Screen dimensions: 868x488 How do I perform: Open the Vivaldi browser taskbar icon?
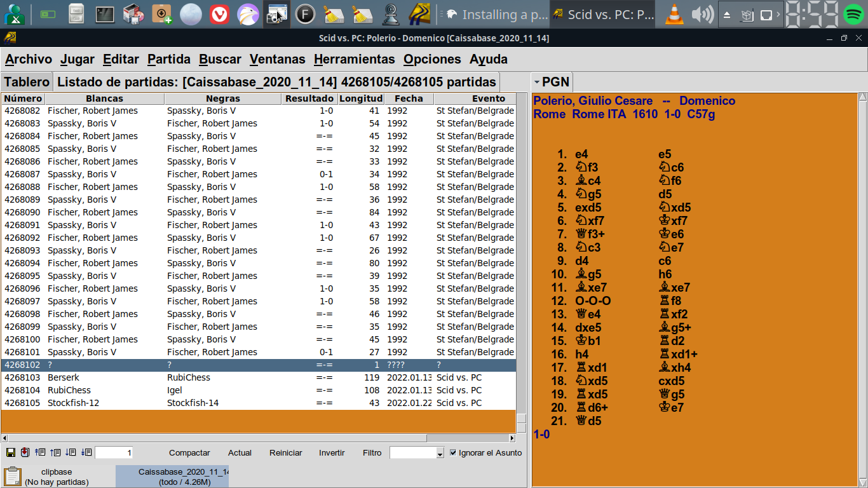pos(219,14)
